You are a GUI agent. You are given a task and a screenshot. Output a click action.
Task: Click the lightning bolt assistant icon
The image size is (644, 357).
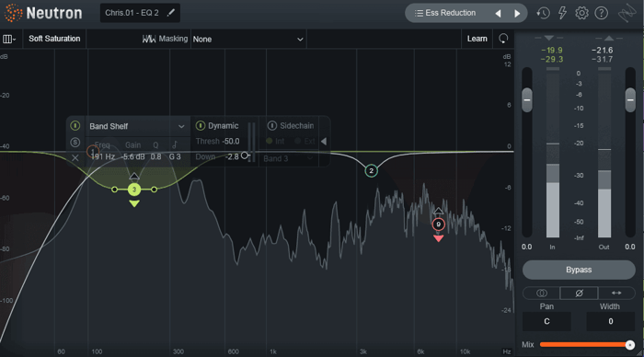point(562,13)
